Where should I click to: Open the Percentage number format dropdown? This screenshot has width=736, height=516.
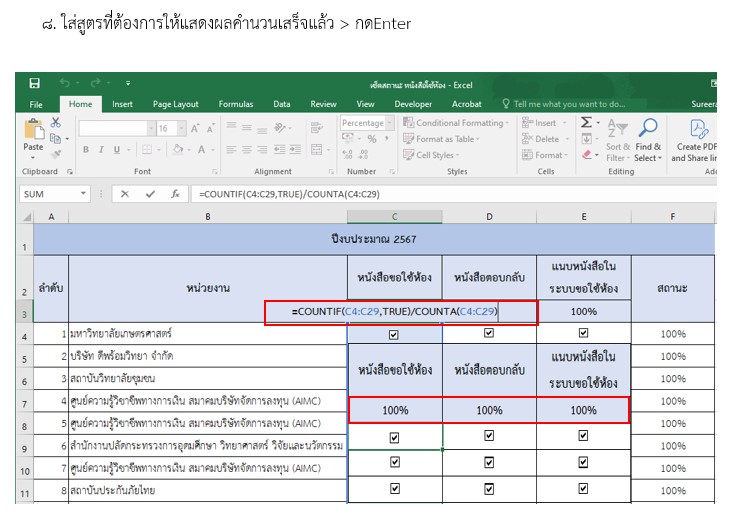(x=389, y=123)
